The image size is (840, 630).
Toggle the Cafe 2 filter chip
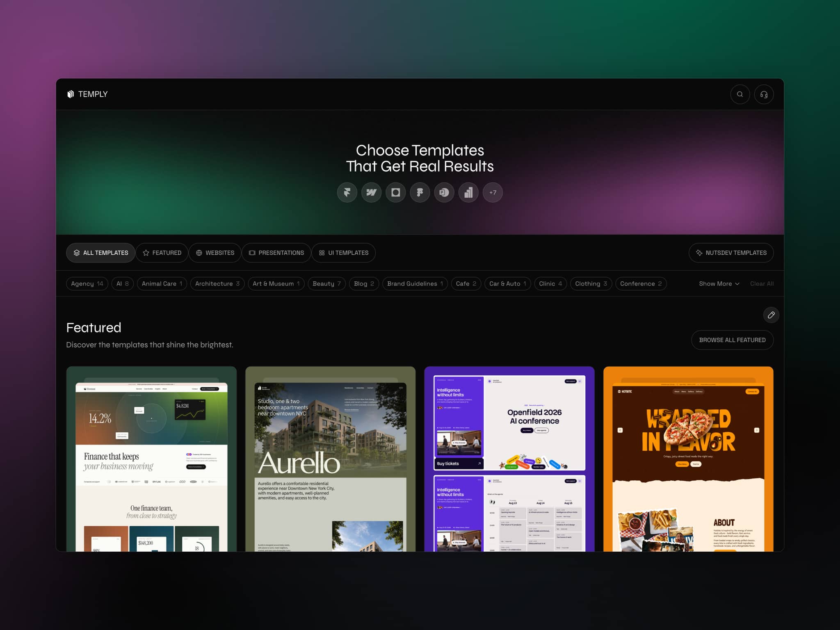[x=466, y=284]
